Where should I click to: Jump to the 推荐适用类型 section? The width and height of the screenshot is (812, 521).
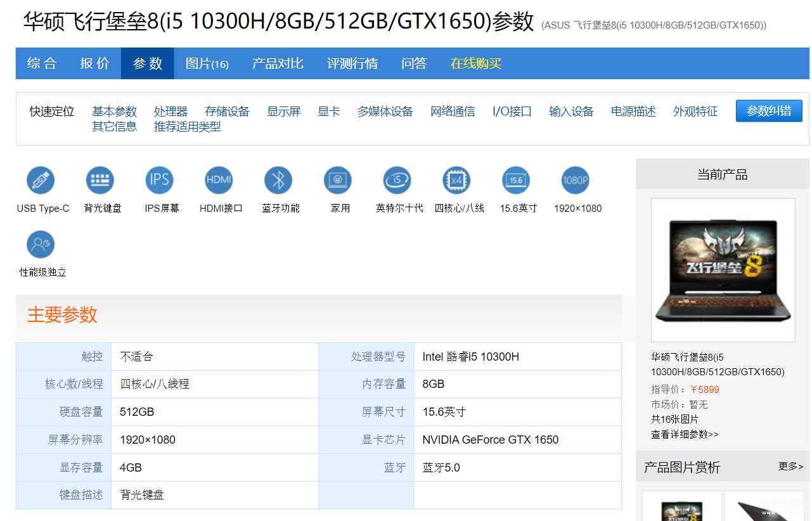point(187,127)
